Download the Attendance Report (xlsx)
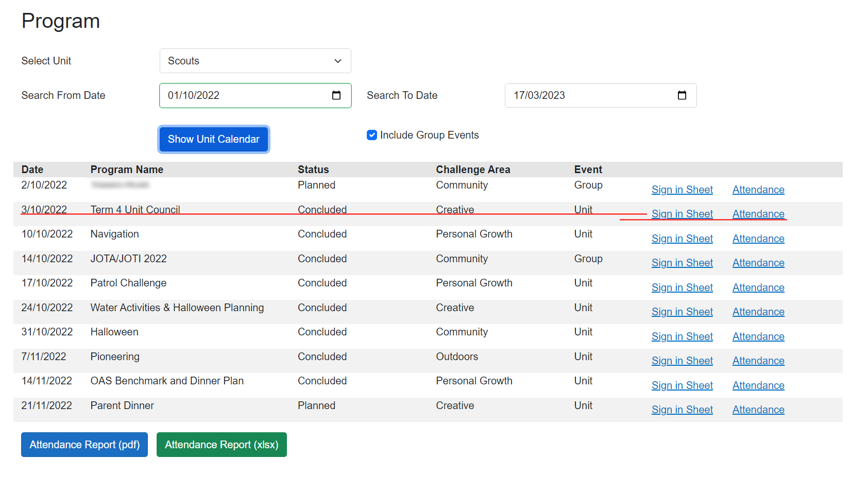 (x=222, y=444)
